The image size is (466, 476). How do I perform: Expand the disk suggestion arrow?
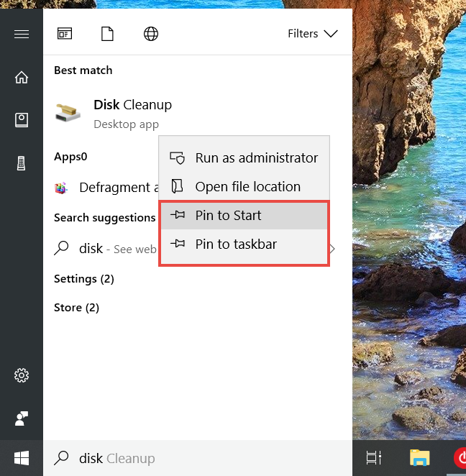333,249
